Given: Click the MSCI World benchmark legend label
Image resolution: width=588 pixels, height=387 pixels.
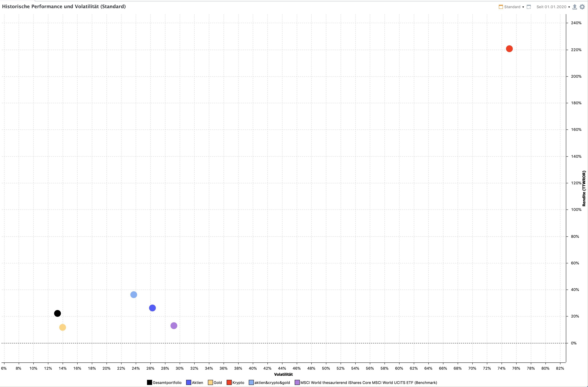Looking at the screenshot, I should 369,383.
